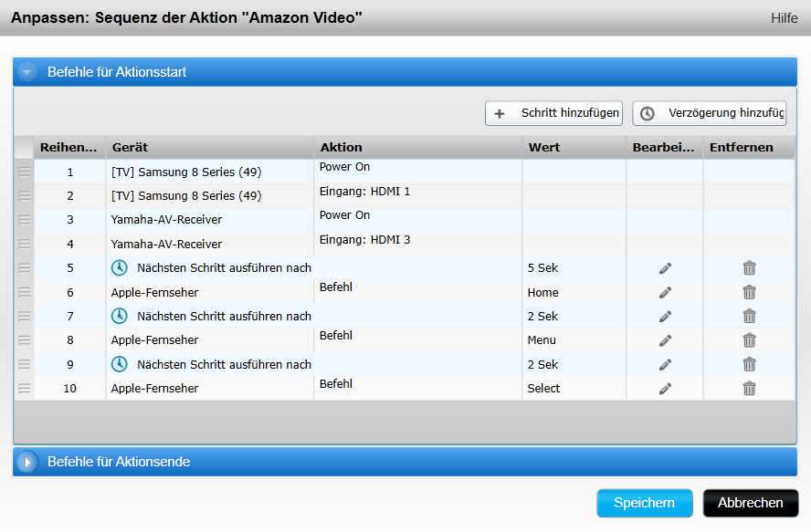Edit the delay in row 9
Screen dimensions: 811x532
[665, 364]
